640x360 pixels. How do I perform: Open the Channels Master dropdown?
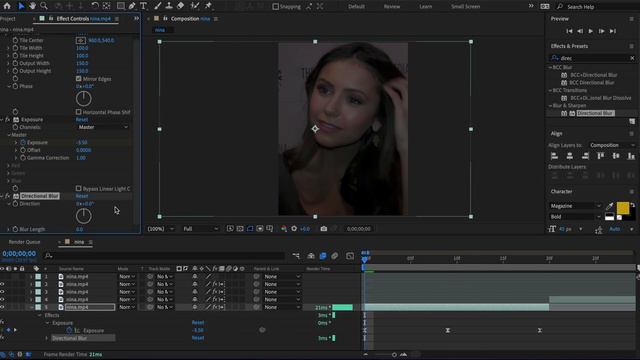103,127
